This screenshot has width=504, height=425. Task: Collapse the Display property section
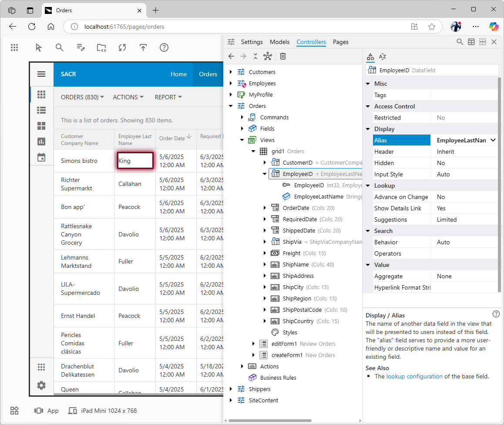point(368,129)
